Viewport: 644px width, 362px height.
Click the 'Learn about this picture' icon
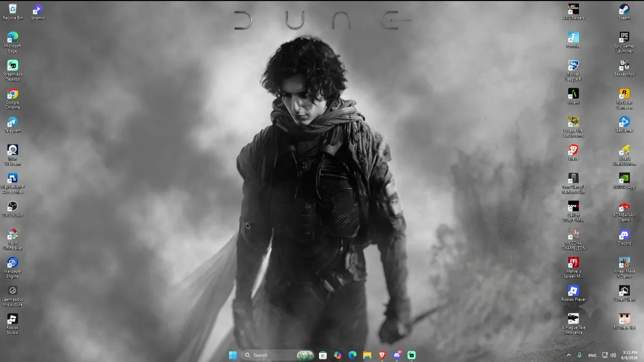13,296
